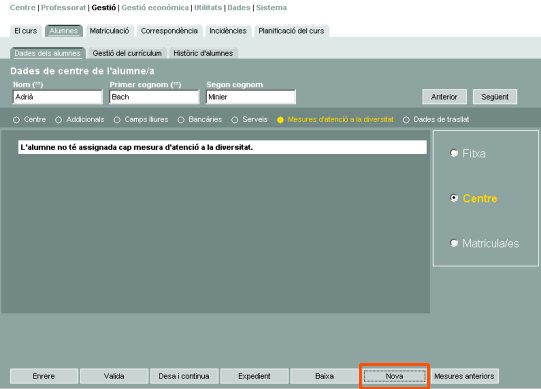
Task: Click the Nom field containing Adrià
Action: [x=58, y=97]
